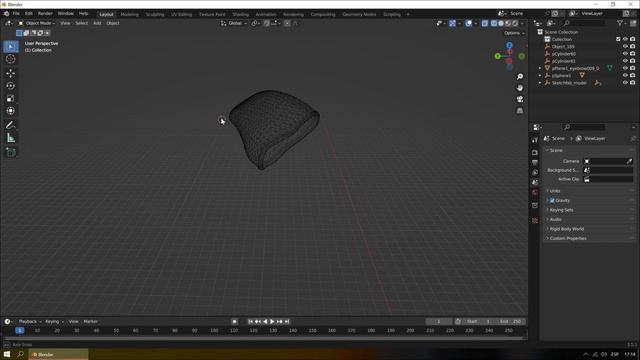Image resolution: width=640 pixels, height=360 pixels.
Task: Open the Add menu in viewport header
Action: (x=97, y=23)
